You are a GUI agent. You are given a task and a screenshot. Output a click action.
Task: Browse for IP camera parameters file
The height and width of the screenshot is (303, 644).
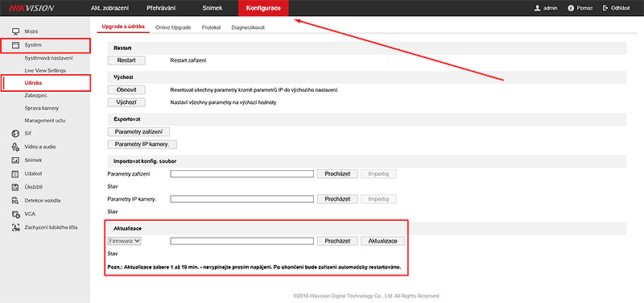tap(337, 199)
